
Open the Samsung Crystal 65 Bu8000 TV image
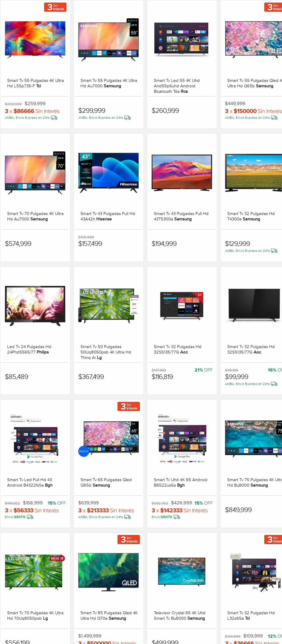click(182, 572)
